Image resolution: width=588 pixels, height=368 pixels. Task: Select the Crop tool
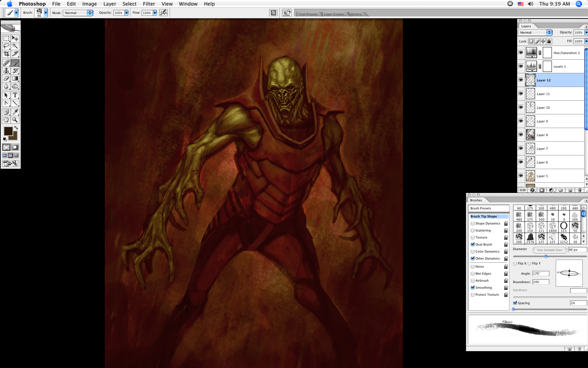(6, 54)
